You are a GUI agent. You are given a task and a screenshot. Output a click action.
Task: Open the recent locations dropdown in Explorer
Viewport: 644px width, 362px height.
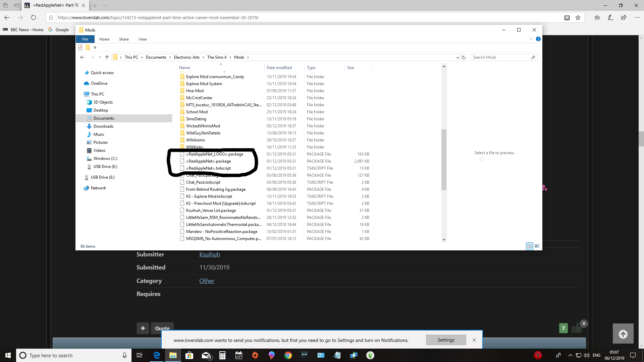100,57
